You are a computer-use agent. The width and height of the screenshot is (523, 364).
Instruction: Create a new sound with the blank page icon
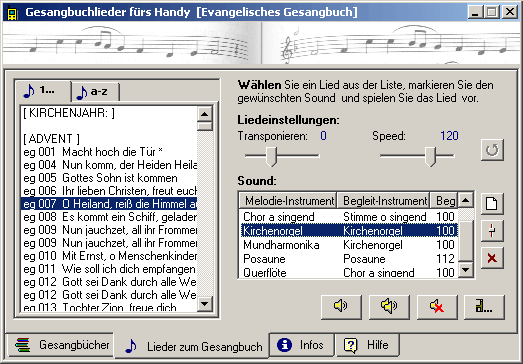(x=492, y=204)
